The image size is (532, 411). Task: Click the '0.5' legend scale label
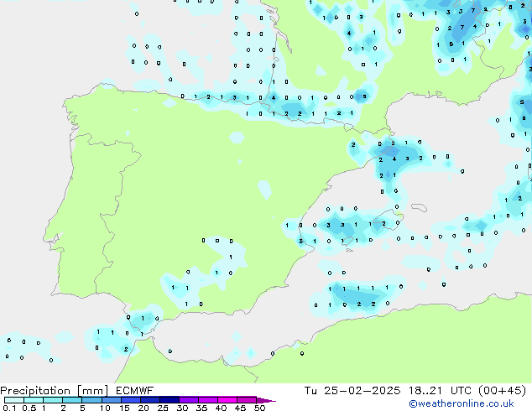[x=29, y=408]
